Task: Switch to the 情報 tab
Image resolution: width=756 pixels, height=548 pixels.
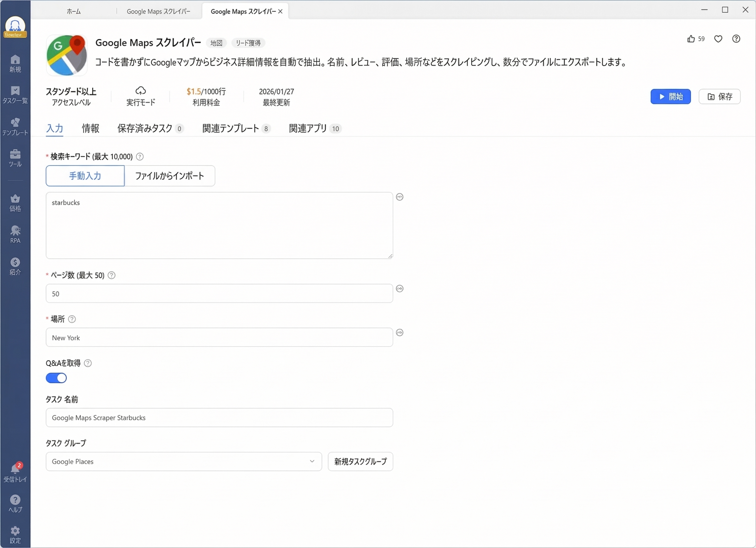Action: click(x=90, y=128)
